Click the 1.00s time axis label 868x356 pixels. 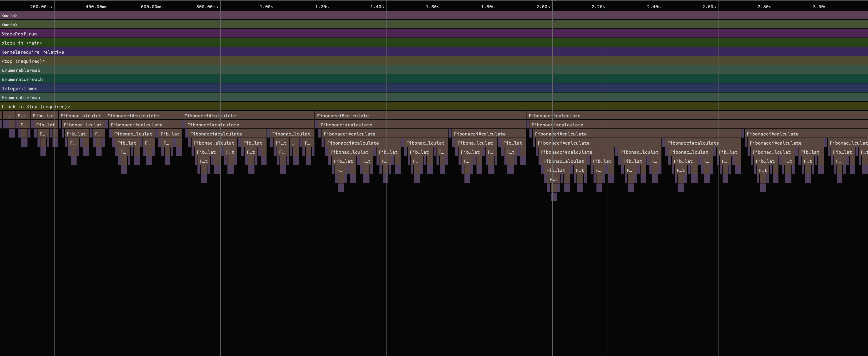pyautogui.click(x=266, y=6)
